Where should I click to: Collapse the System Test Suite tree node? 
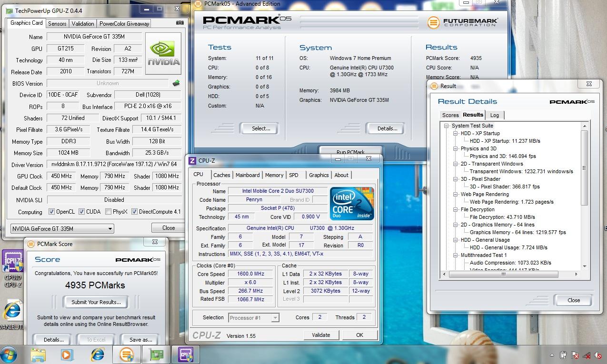pos(447,126)
